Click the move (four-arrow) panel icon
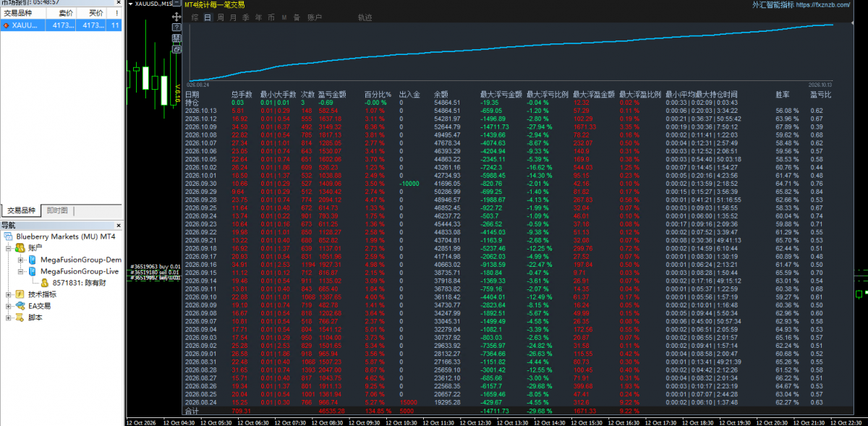 point(176,17)
